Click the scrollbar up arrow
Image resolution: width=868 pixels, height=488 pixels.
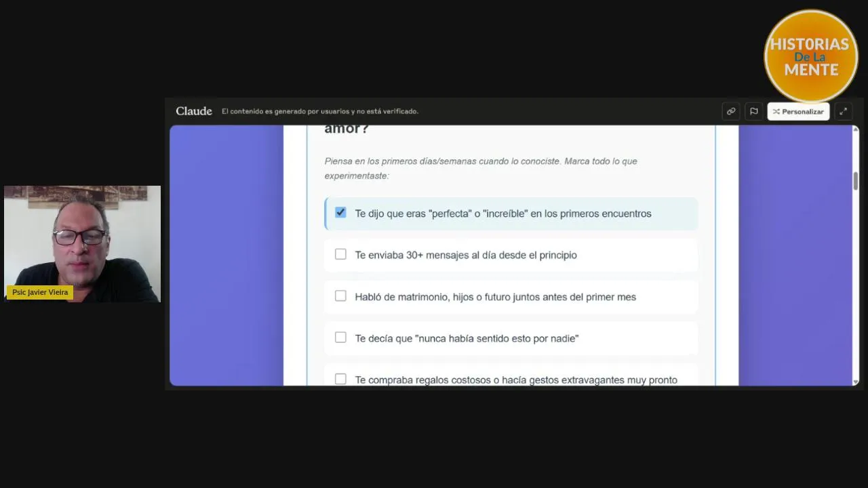856,129
